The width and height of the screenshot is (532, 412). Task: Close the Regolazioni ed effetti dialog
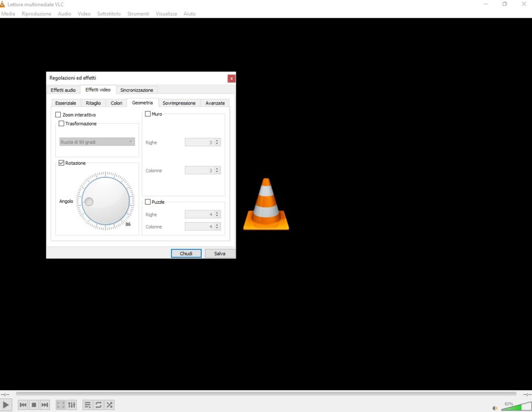(231, 78)
